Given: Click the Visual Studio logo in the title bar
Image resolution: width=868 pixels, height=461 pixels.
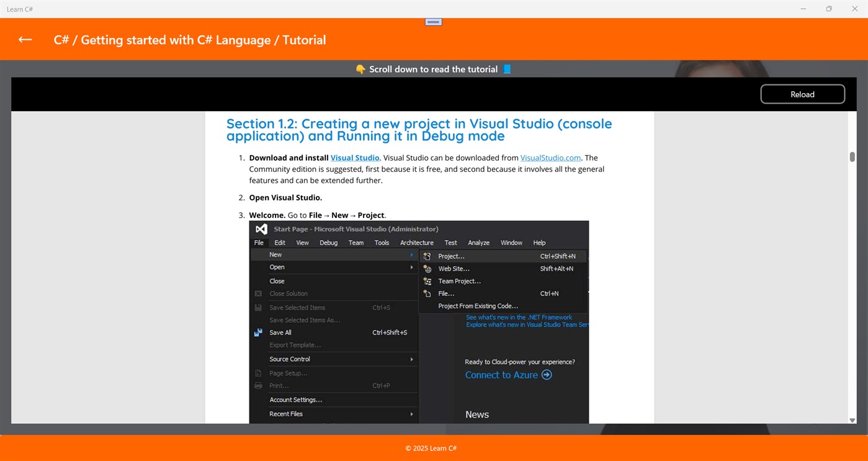Looking at the screenshot, I should [x=261, y=228].
